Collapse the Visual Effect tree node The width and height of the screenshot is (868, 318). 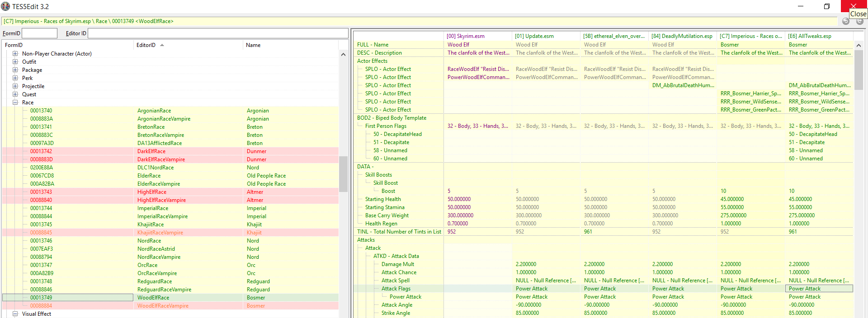(x=15, y=314)
